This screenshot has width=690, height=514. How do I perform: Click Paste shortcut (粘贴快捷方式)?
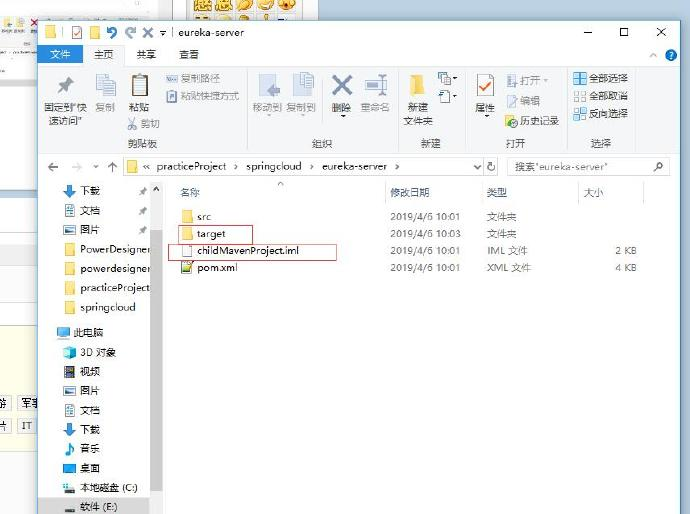tap(202, 95)
